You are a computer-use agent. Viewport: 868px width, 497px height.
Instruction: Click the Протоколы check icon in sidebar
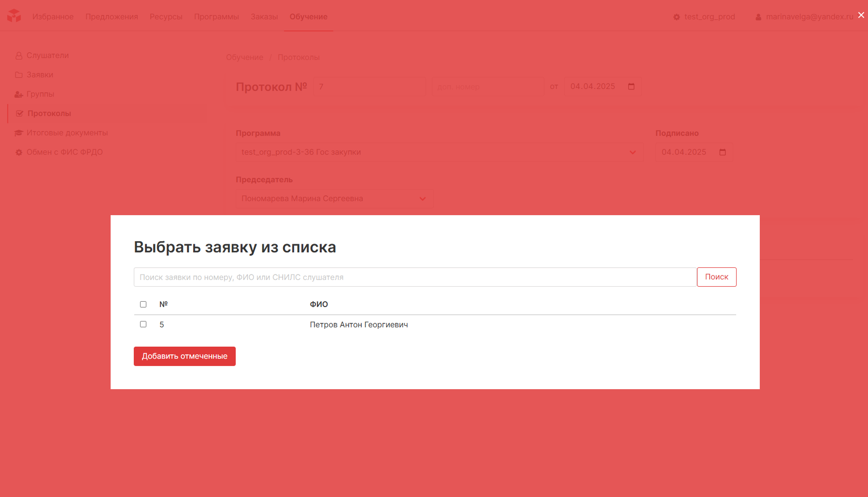[x=19, y=114]
